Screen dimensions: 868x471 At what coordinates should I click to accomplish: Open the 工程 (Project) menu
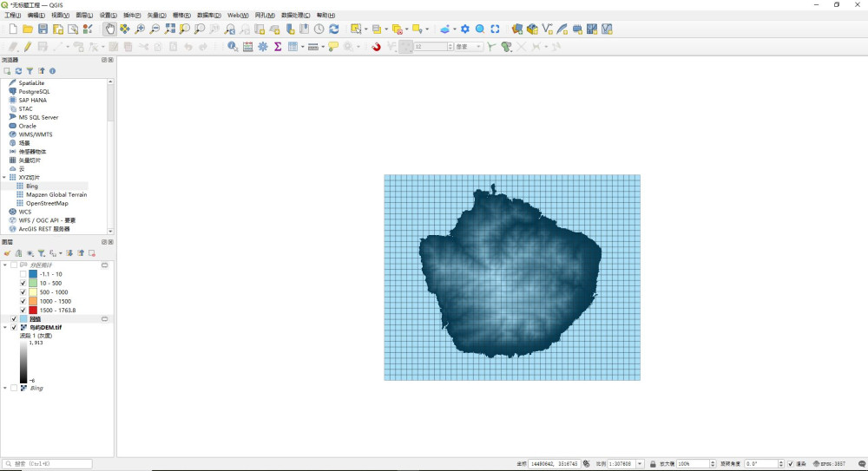point(12,16)
